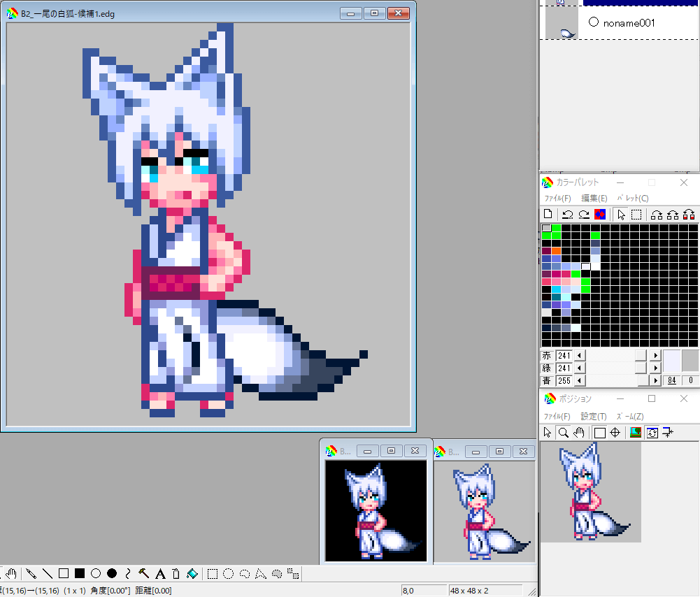Viewport: 700px width, 597px height.
Task: Click the green slider thumb
Action: (641, 368)
